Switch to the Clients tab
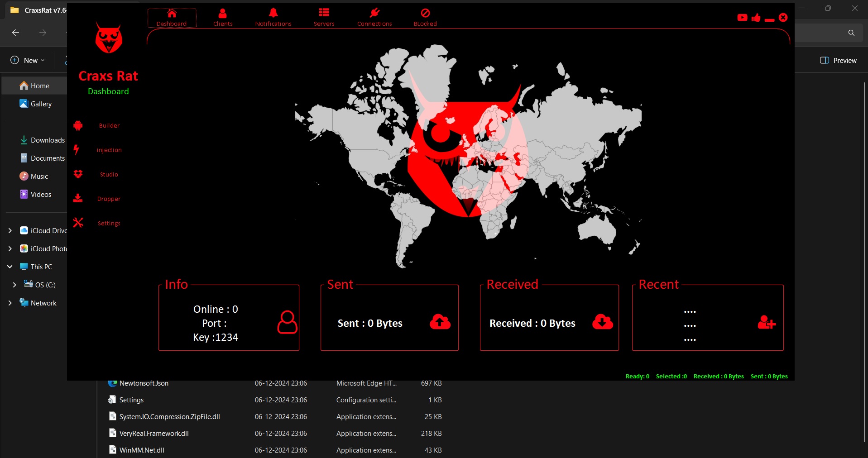The width and height of the screenshot is (868, 458). tap(223, 18)
